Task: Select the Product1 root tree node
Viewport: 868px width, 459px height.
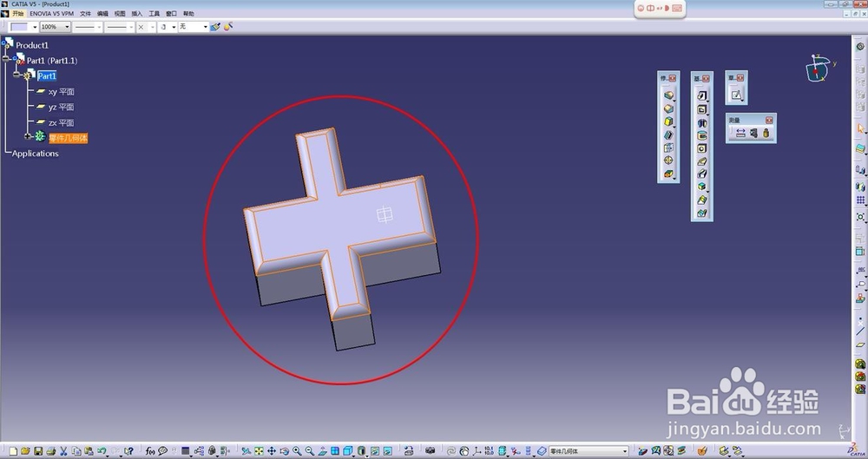Action: click(x=31, y=45)
